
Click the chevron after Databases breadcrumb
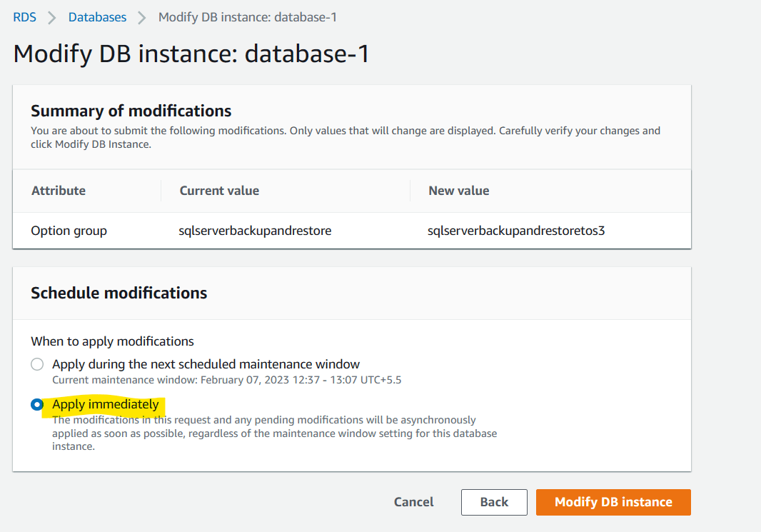(142, 18)
